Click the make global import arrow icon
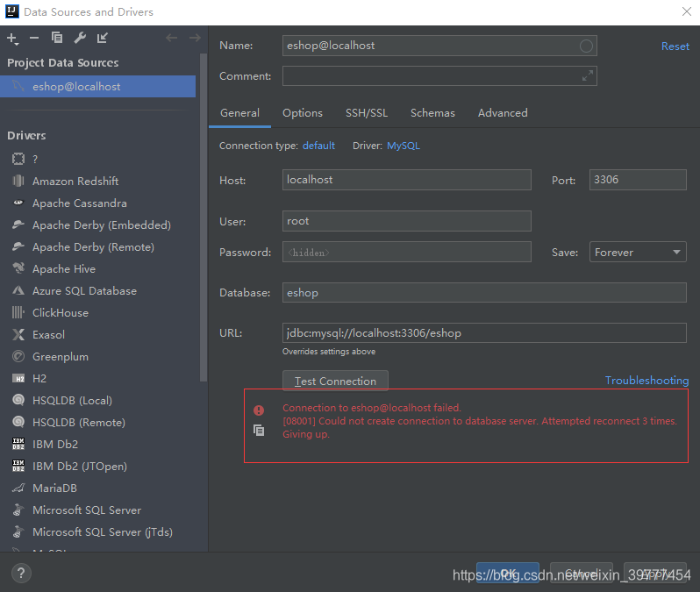700x592 pixels. coord(103,38)
